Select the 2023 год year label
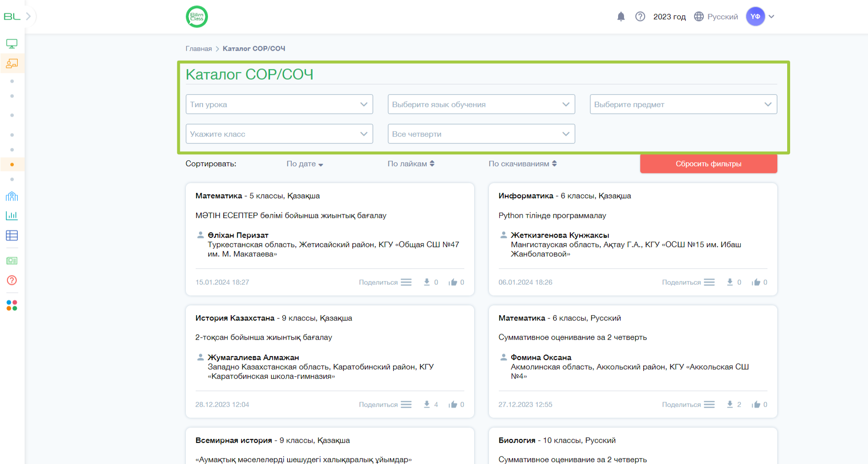Image resolution: width=868 pixels, height=464 pixels. click(x=669, y=17)
